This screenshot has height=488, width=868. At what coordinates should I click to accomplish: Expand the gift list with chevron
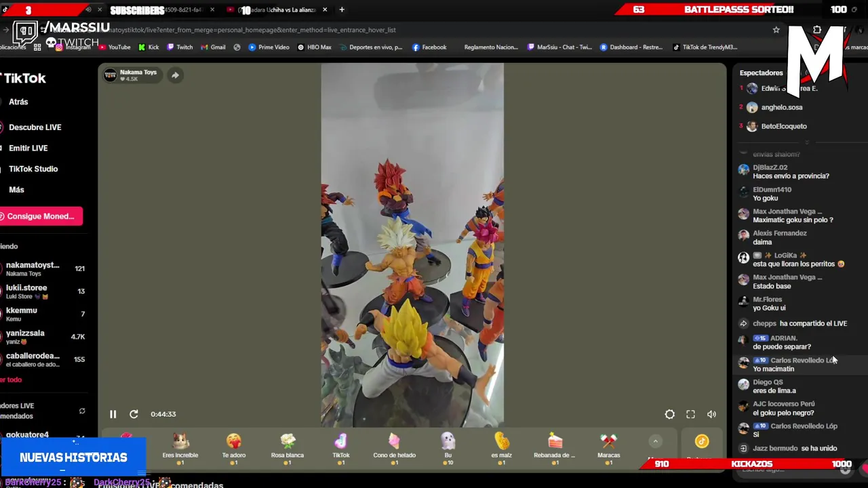(x=655, y=441)
